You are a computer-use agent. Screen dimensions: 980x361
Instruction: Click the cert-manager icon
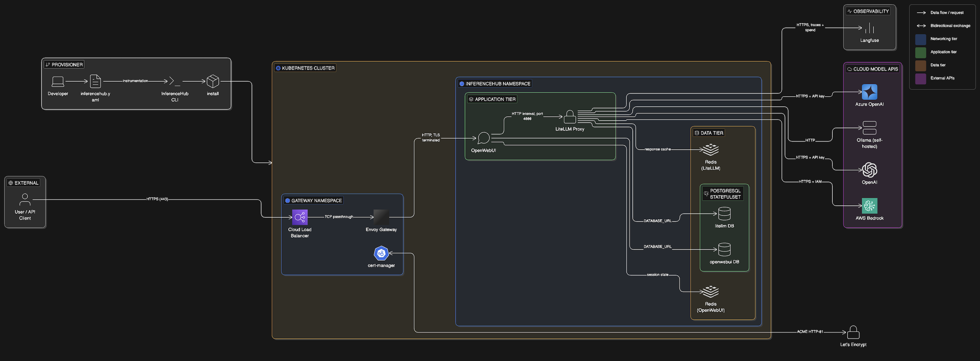coord(381,253)
